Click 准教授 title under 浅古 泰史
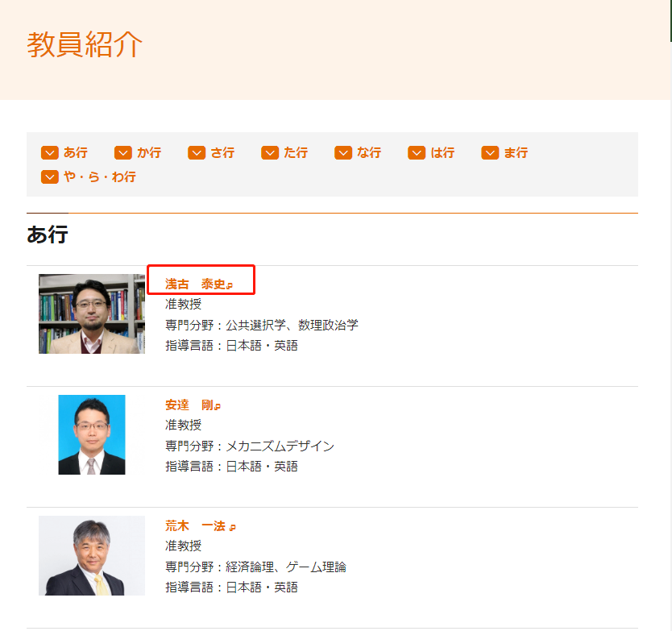 (184, 305)
